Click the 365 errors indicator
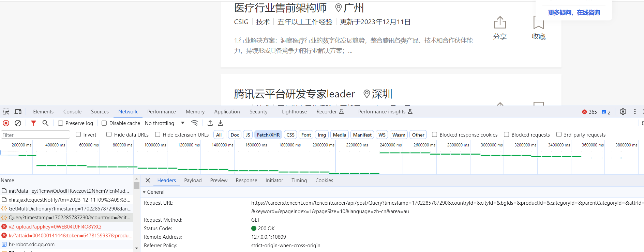This screenshot has width=644, height=252. pos(589,112)
